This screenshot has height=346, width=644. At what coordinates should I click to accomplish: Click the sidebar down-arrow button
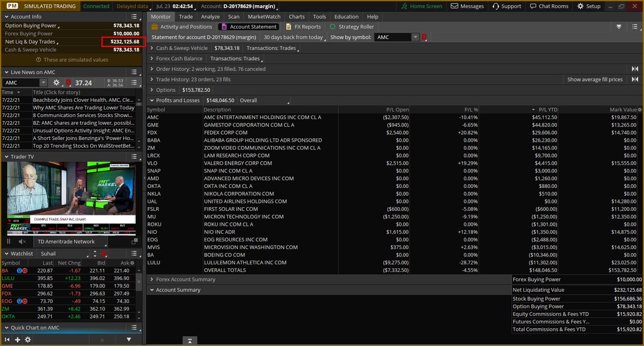point(129,340)
